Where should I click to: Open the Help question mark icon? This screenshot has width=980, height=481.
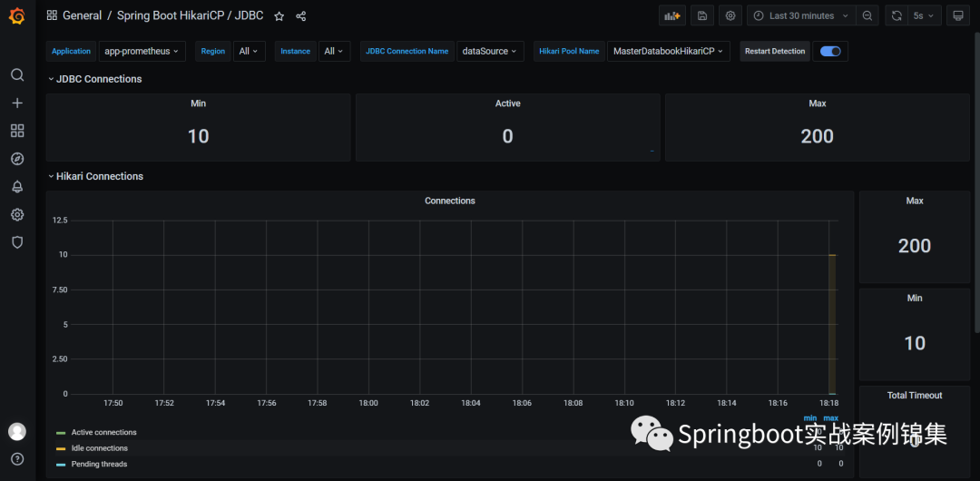click(x=17, y=459)
